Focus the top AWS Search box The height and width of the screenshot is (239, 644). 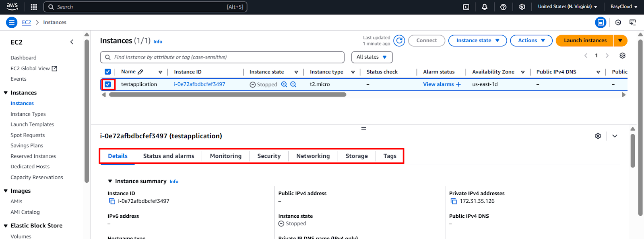[145, 7]
